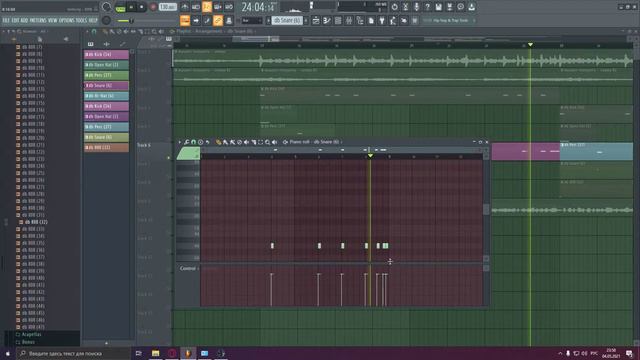
Task: Open the playlist options menu arrow
Action: pyautogui.click(x=87, y=31)
